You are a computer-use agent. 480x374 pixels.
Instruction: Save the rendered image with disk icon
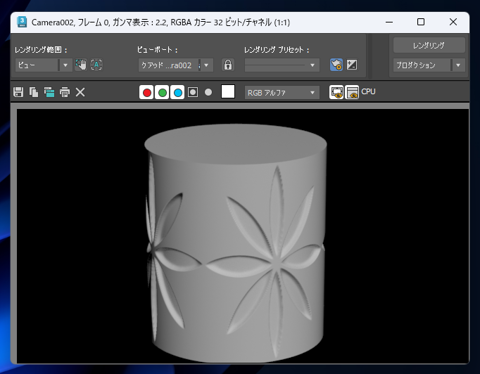tap(18, 92)
